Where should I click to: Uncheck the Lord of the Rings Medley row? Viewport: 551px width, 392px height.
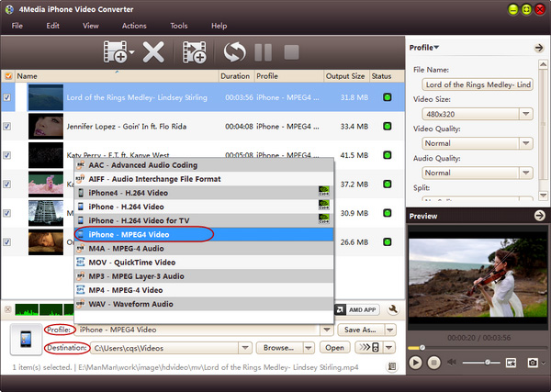[x=8, y=97]
